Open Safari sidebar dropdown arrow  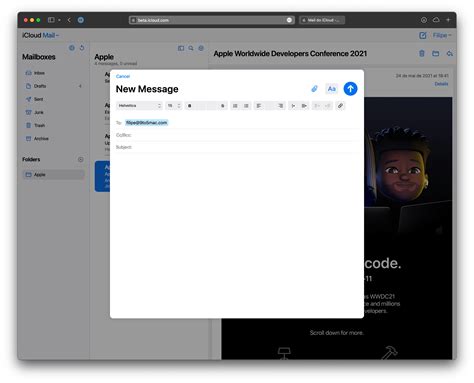(x=59, y=20)
